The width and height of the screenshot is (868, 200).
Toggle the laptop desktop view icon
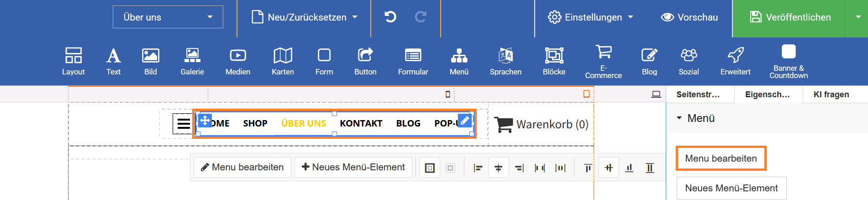click(x=656, y=94)
